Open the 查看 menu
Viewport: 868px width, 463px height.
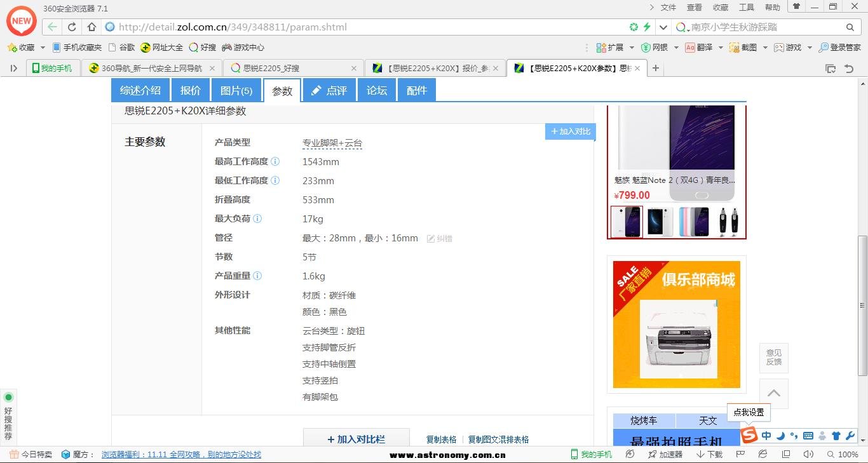point(695,8)
